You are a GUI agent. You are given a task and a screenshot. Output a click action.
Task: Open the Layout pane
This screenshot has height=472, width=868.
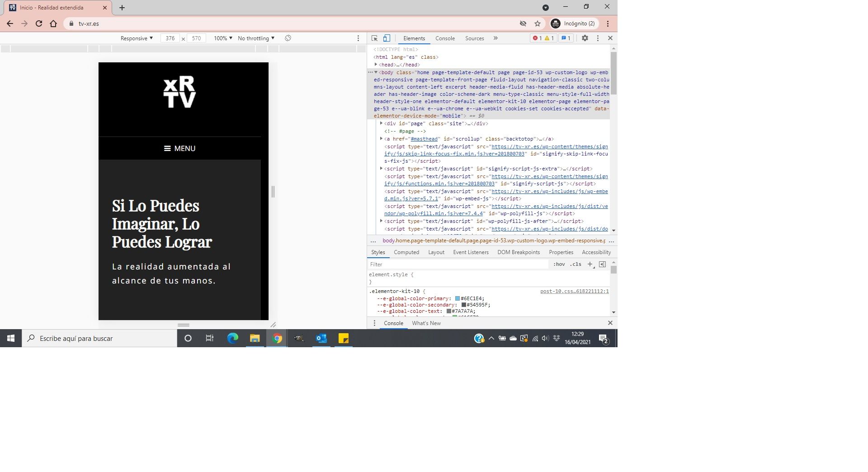click(x=436, y=252)
